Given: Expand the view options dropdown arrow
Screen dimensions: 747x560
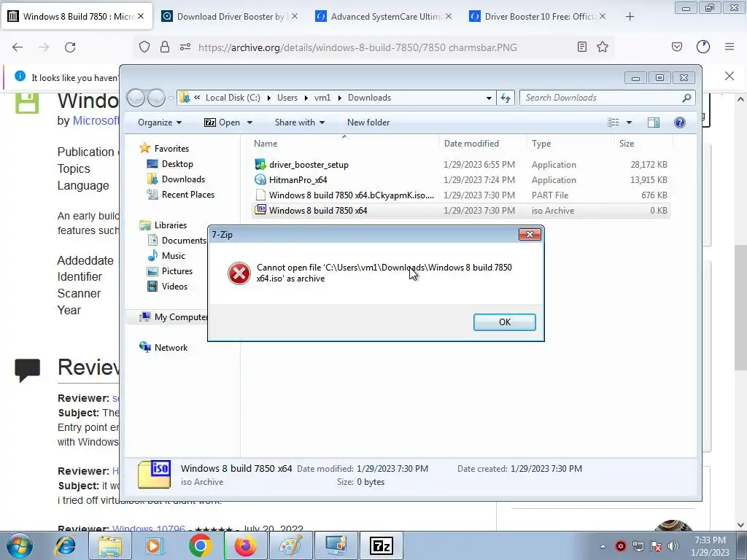Looking at the screenshot, I should pos(629,122).
